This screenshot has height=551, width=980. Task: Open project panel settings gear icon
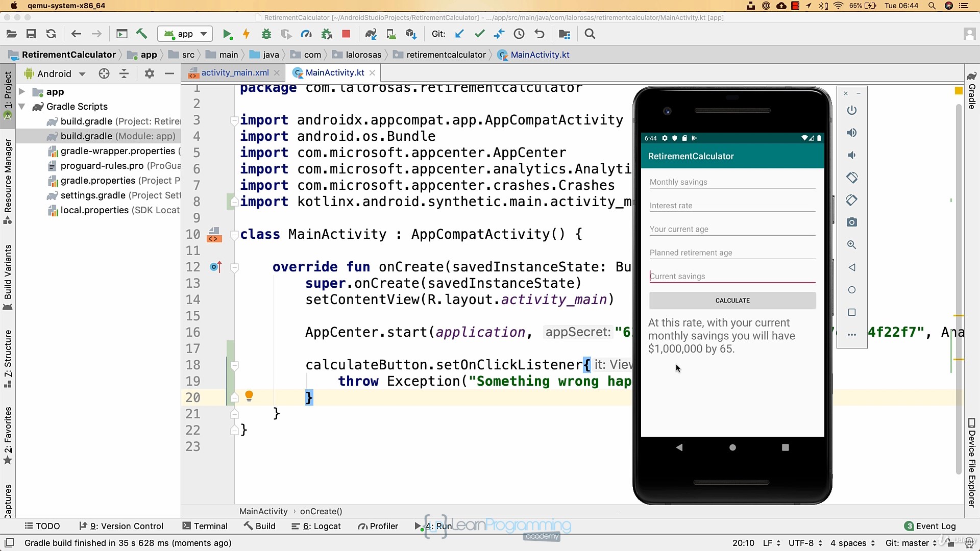click(149, 73)
